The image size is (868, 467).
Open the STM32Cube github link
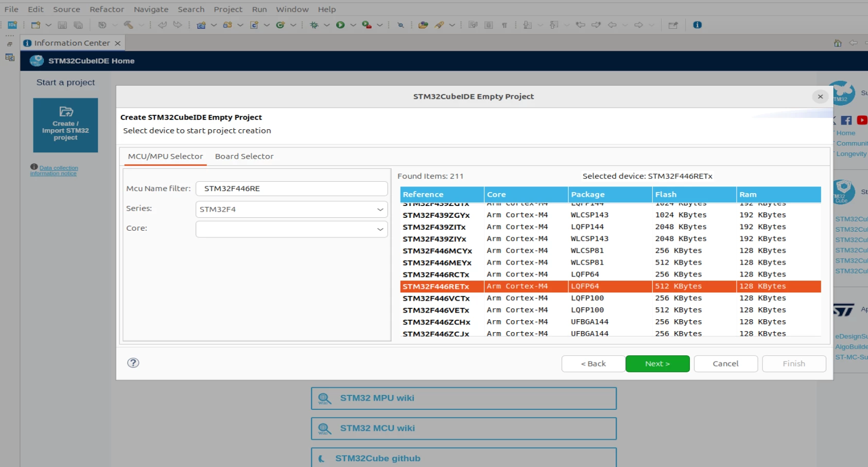[x=463, y=458]
